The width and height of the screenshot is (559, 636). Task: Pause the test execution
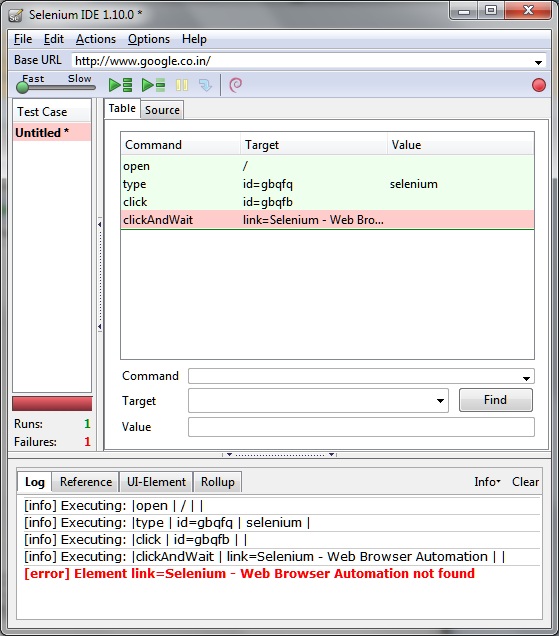tap(182, 85)
